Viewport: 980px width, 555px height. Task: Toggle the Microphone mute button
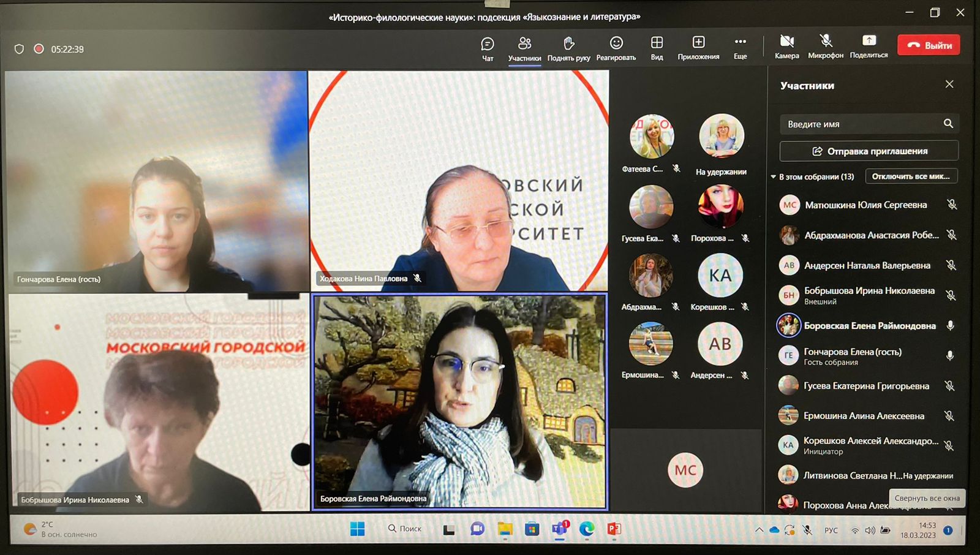point(826,41)
